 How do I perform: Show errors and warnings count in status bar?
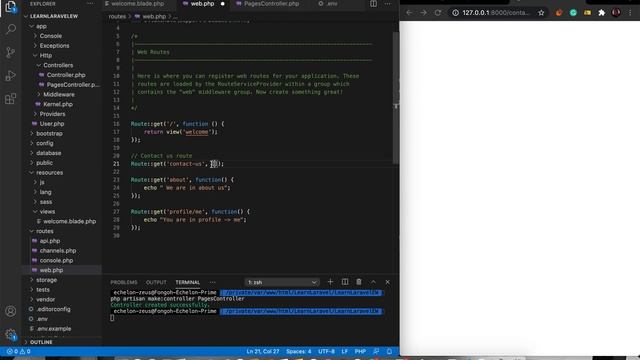pos(18,351)
